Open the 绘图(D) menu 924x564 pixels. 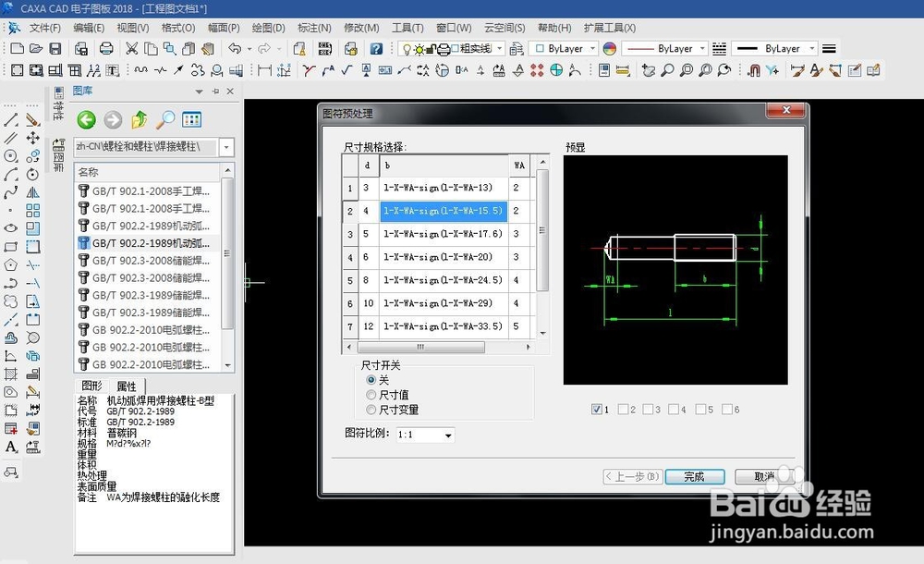click(x=268, y=28)
